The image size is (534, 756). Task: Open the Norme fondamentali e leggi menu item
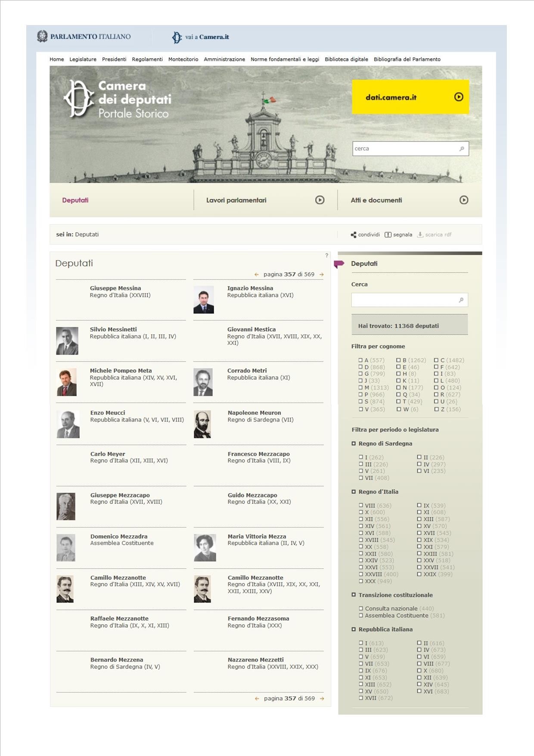285,59
